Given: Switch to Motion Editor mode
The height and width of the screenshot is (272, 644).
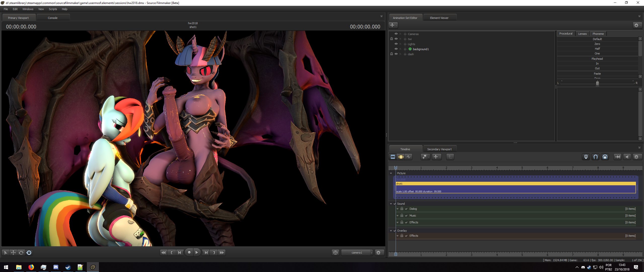Looking at the screenshot, I should click(x=401, y=157).
